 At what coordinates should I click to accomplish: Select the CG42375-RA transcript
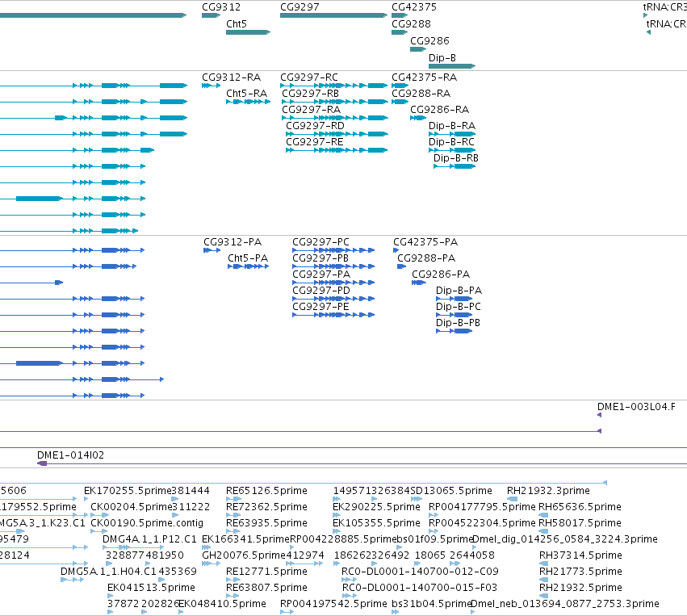pyautogui.click(x=400, y=86)
